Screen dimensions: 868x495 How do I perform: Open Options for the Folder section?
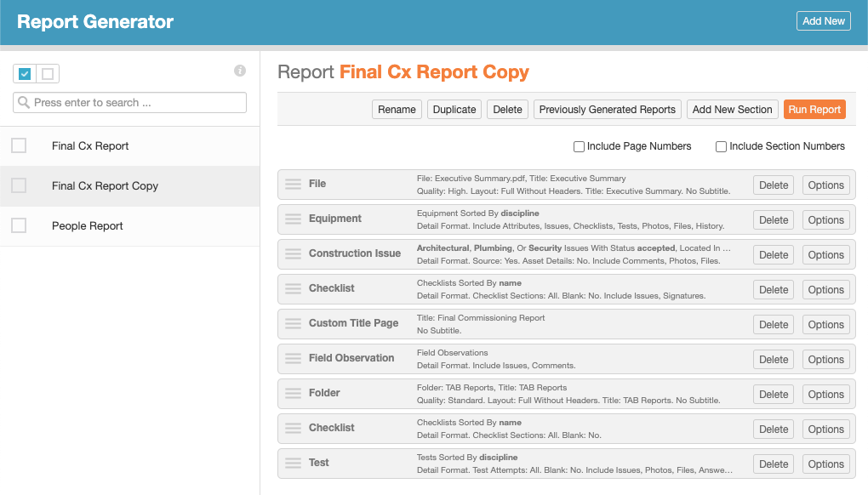tap(826, 395)
